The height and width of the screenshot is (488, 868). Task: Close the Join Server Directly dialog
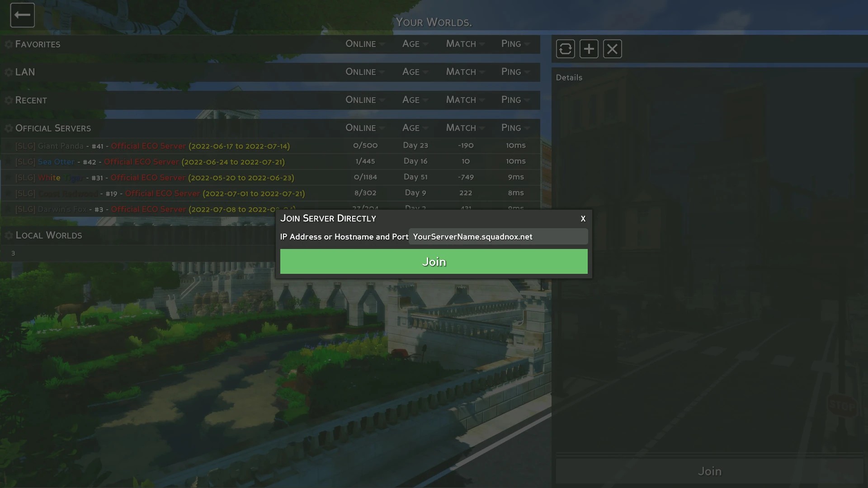583,219
